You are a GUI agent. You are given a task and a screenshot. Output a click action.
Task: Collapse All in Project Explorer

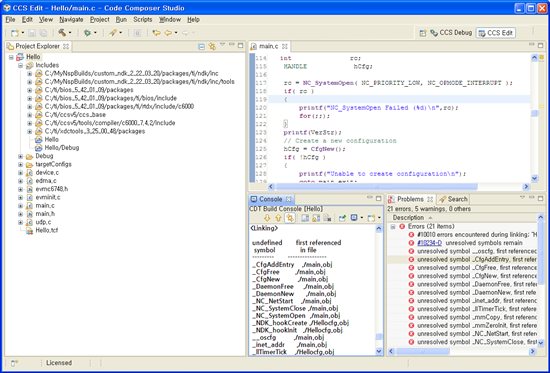(201, 46)
